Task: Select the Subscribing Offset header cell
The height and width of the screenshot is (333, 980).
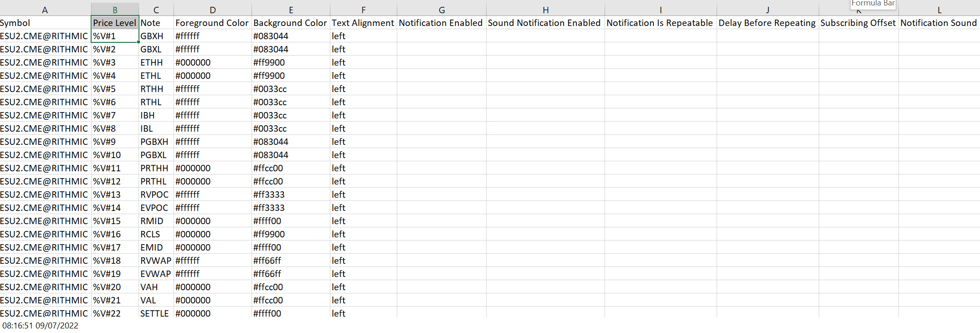Action: (859, 23)
